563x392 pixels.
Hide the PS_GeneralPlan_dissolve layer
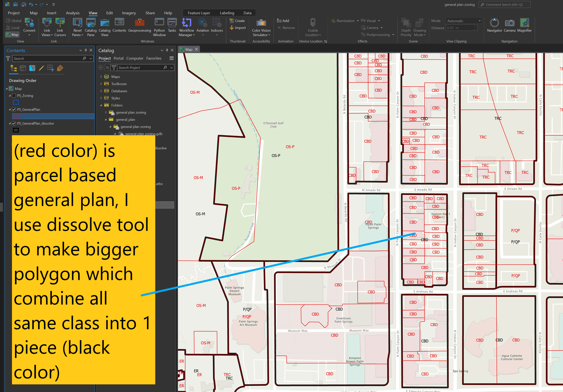click(x=14, y=123)
